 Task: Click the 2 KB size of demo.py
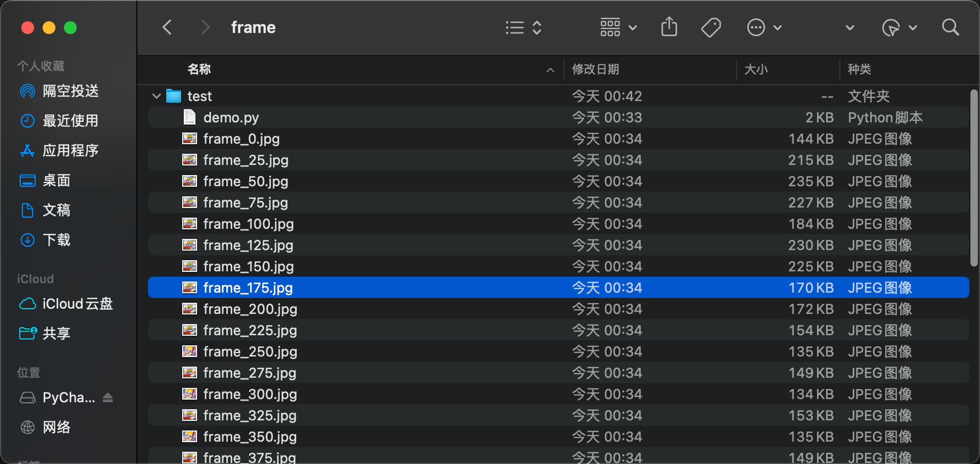click(819, 118)
